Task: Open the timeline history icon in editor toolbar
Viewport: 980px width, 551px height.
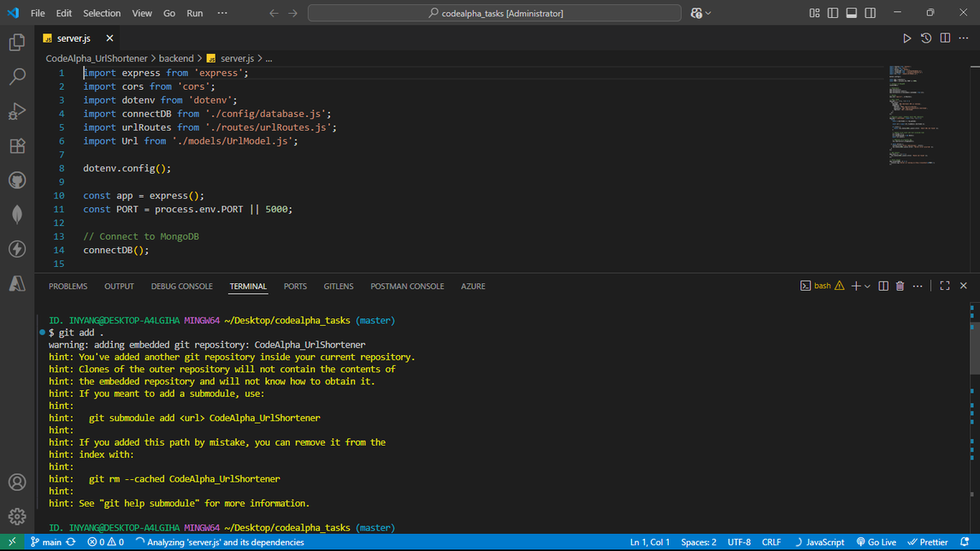Action: (925, 38)
